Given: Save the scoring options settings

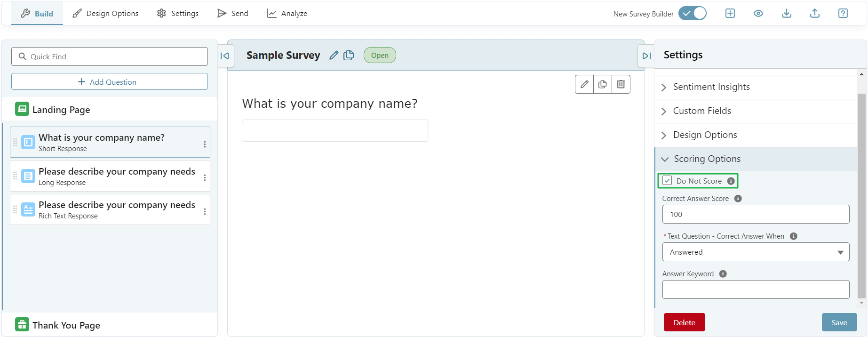Looking at the screenshot, I should point(839,322).
